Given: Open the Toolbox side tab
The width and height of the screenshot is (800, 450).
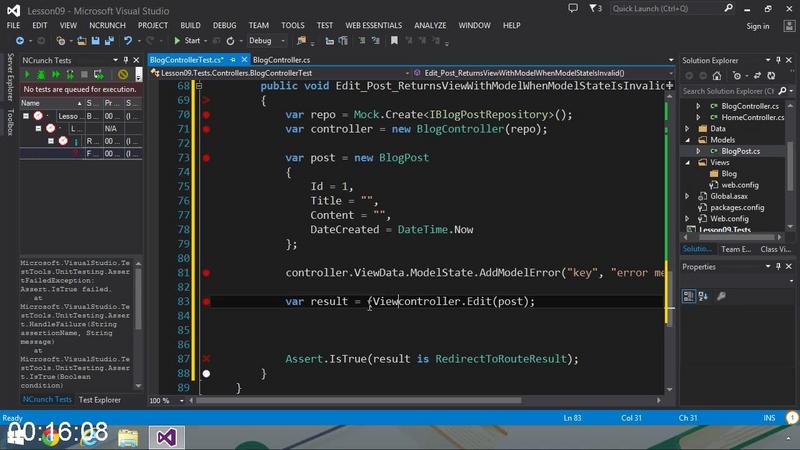Looking at the screenshot, I should point(10,122).
